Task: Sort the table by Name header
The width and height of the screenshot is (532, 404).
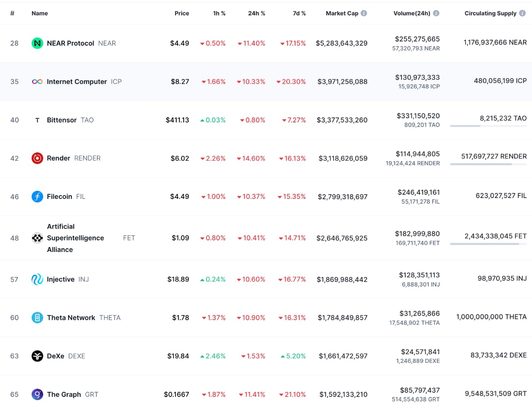Action: click(x=39, y=13)
